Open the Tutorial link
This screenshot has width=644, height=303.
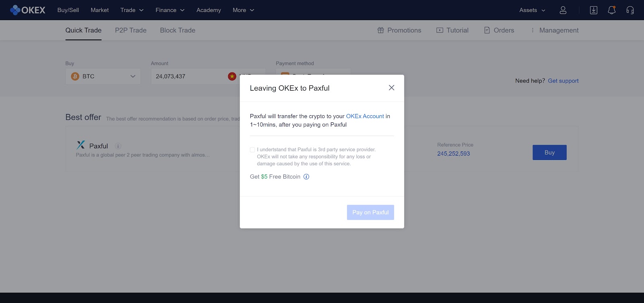coord(458,30)
